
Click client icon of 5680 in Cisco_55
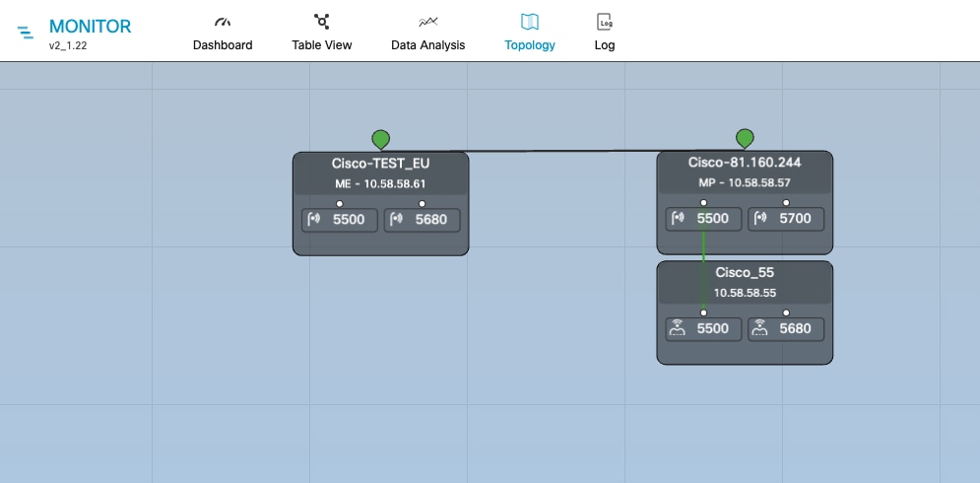[759, 328]
